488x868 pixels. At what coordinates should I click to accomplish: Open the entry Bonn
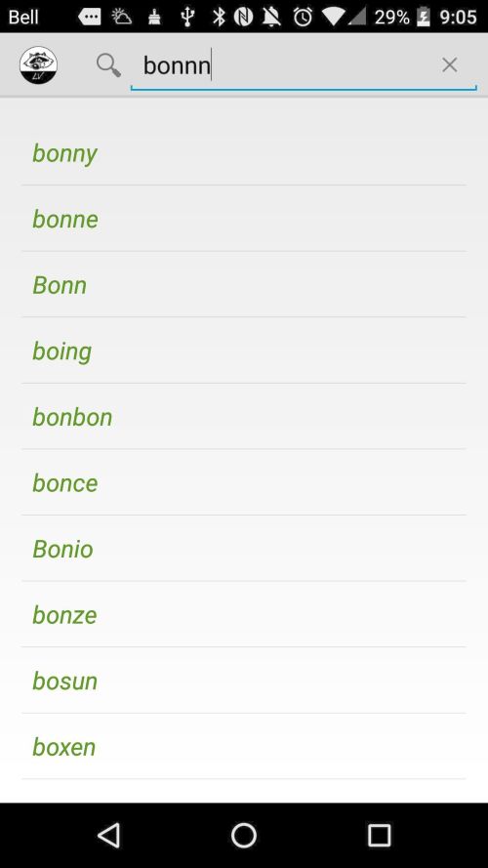(243, 284)
